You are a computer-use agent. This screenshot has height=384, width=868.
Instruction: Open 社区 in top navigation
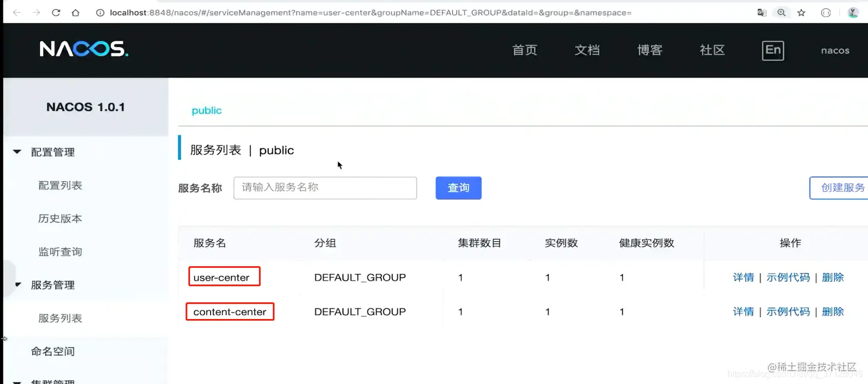coord(712,50)
